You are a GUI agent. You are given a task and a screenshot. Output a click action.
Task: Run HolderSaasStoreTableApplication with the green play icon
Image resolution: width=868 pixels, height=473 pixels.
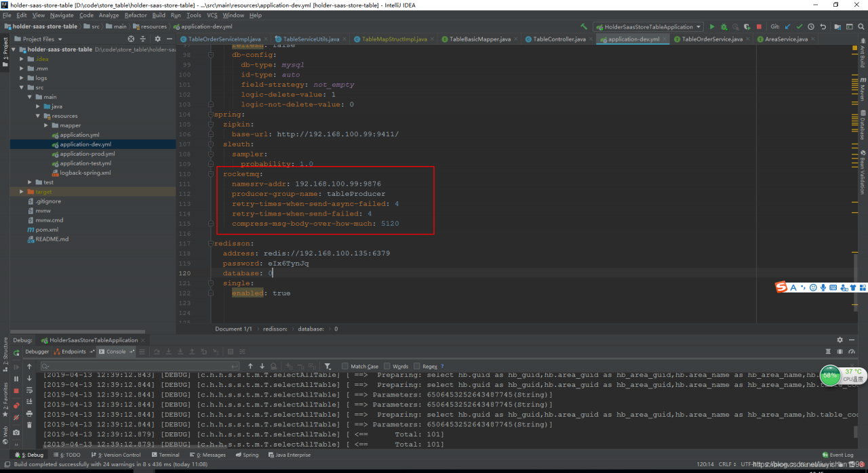click(x=712, y=27)
